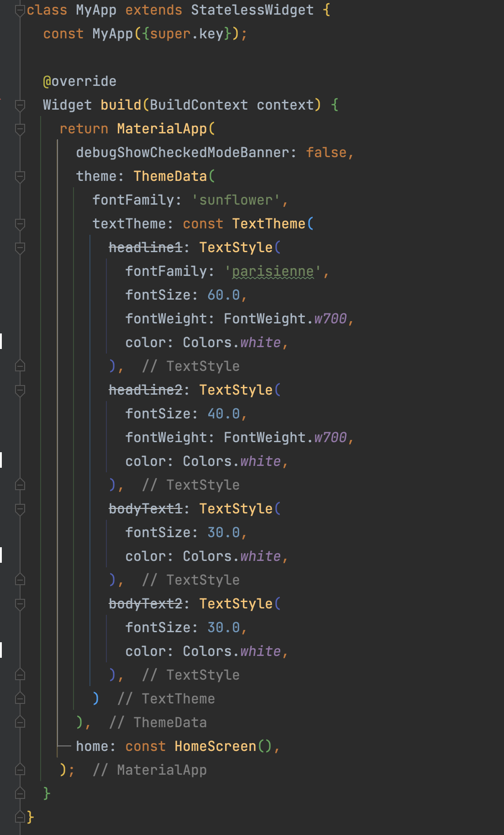Screen dimensions: 504x835
Task: Fold the bodyText1 TextStyle block
Action: (20, 509)
